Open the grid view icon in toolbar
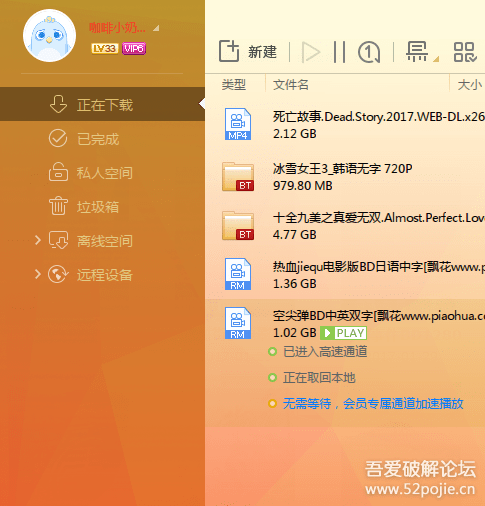This screenshot has height=506, width=485. (465, 52)
